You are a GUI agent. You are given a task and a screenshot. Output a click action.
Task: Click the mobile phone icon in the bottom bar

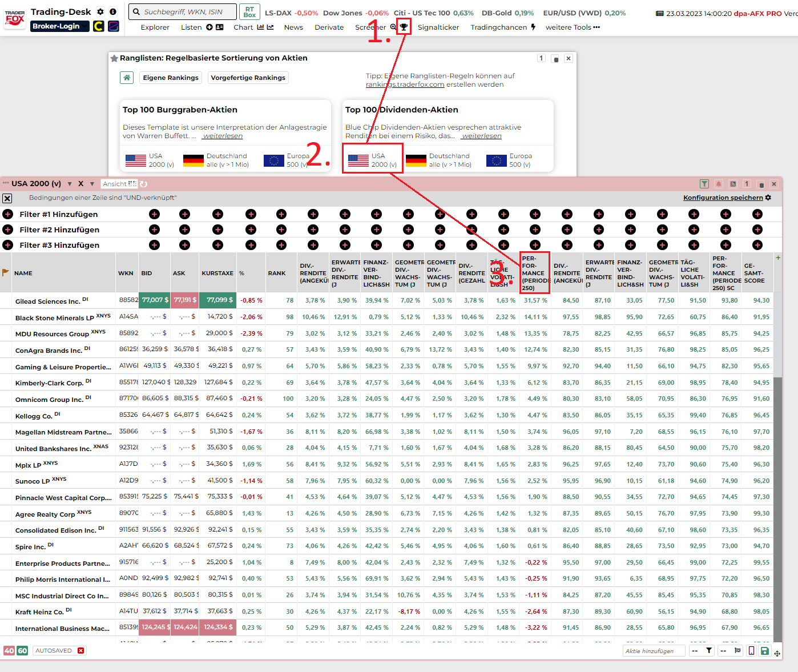752,651
